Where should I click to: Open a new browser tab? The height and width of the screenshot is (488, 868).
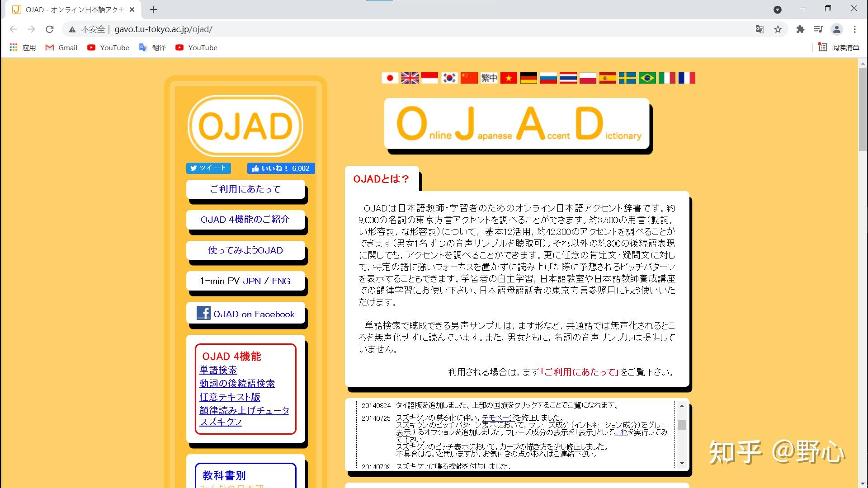(x=153, y=9)
